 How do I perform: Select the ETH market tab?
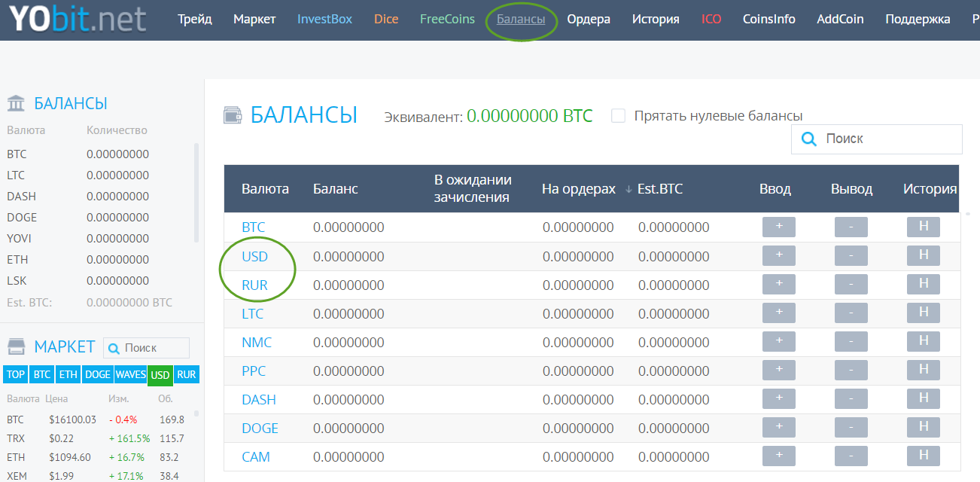[68, 374]
